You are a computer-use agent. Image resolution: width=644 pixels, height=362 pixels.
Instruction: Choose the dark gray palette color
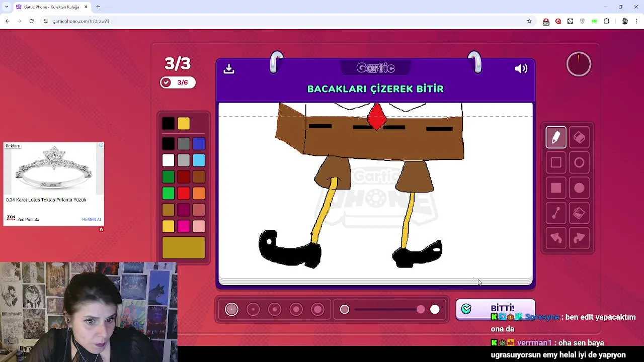coord(184,144)
